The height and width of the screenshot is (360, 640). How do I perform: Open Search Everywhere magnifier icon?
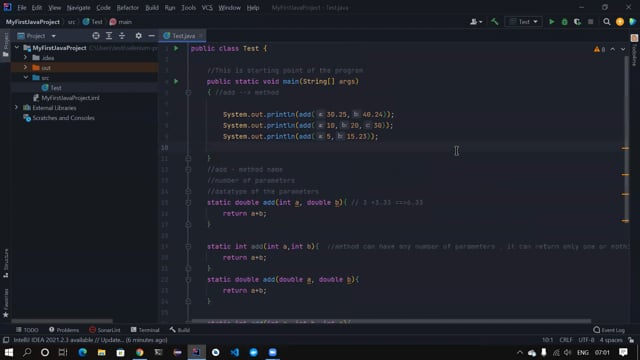(x=607, y=22)
